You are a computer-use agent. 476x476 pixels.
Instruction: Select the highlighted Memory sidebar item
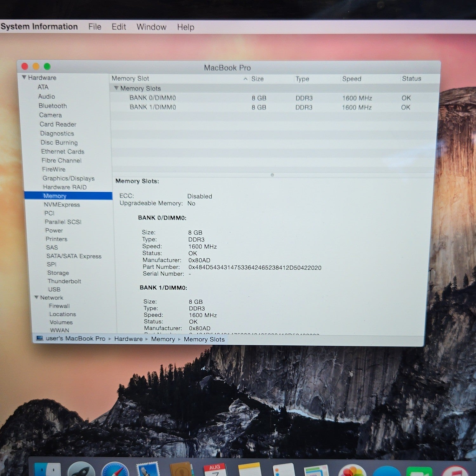pos(68,196)
